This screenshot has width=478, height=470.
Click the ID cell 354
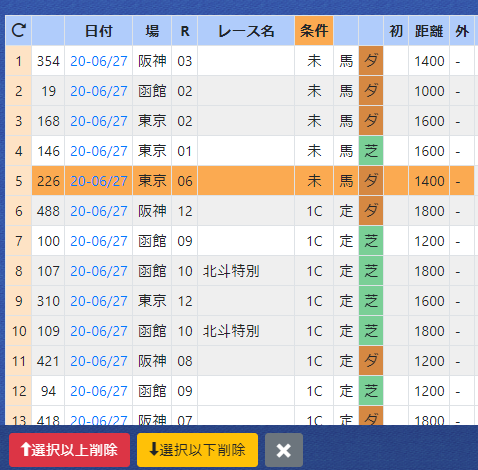point(48,61)
